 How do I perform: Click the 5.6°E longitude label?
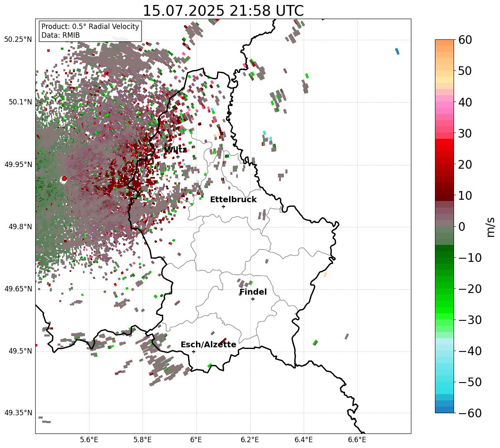point(89,440)
